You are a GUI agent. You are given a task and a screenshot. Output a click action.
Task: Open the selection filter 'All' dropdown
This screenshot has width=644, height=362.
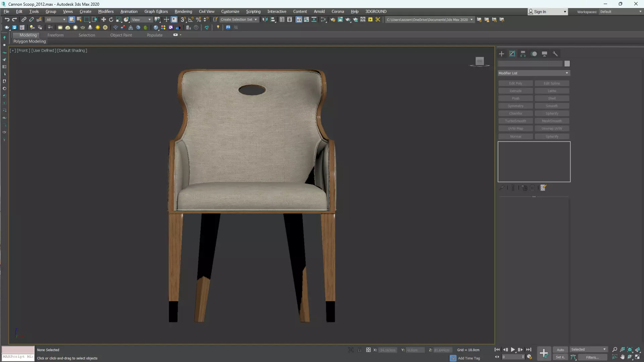[x=56, y=19]
